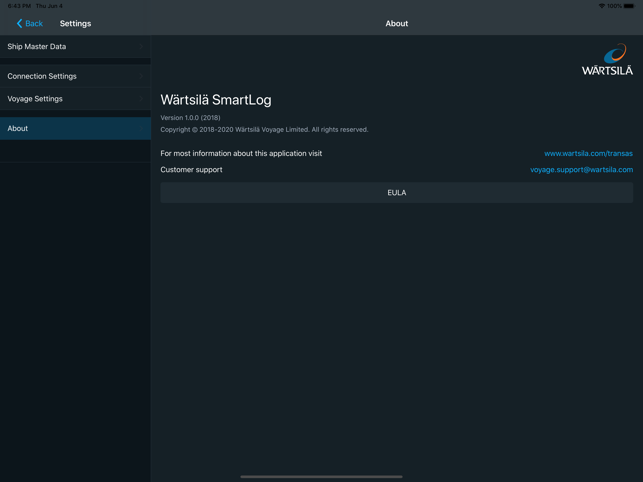The image size is (643, 482).
Task: Select the About menu entry
Action: click(x=75, y=128)
